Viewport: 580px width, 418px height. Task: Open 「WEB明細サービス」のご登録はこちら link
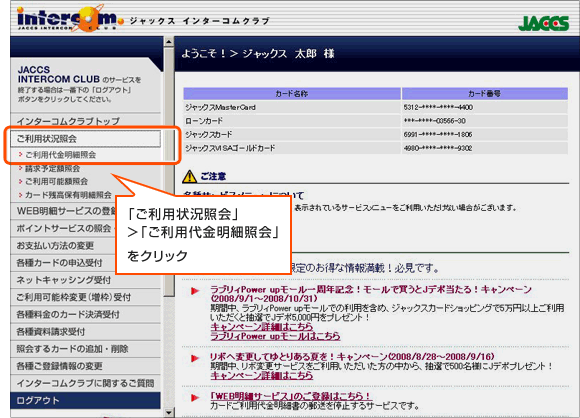pyautogui.click(x=291, y=396)
